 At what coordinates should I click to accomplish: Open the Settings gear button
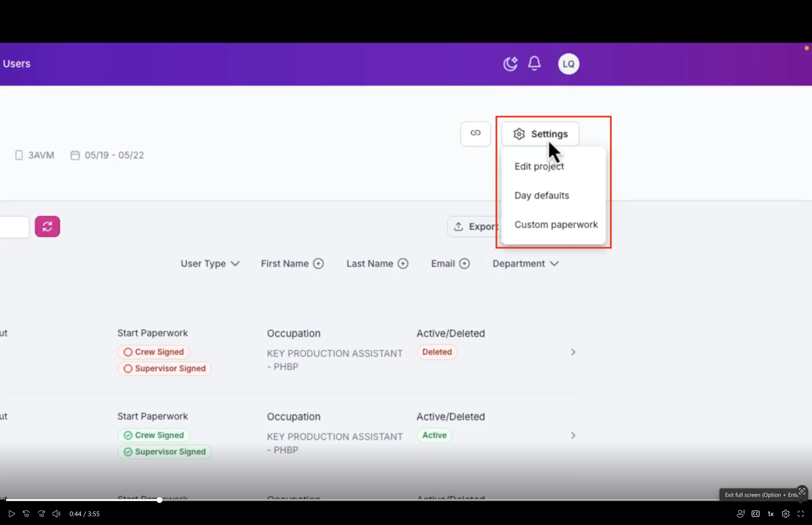(x=540, y=134)
